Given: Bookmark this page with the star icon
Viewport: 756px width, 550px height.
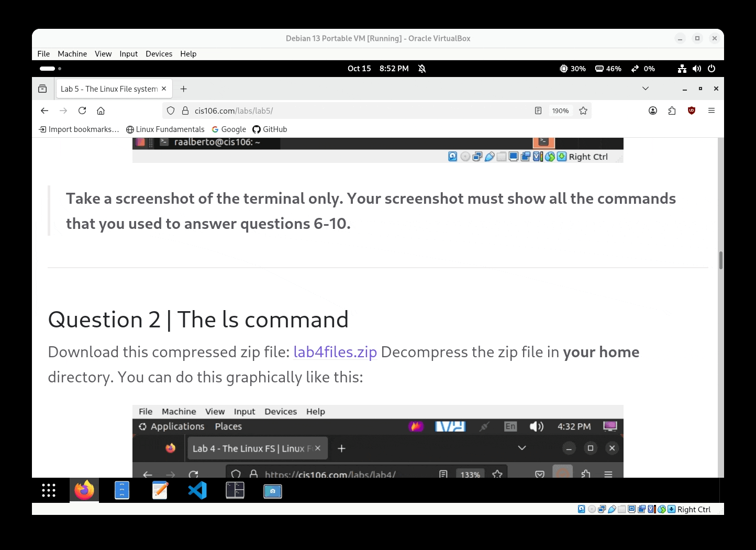Looking at the screenshot, I should [x=583, y=111].
